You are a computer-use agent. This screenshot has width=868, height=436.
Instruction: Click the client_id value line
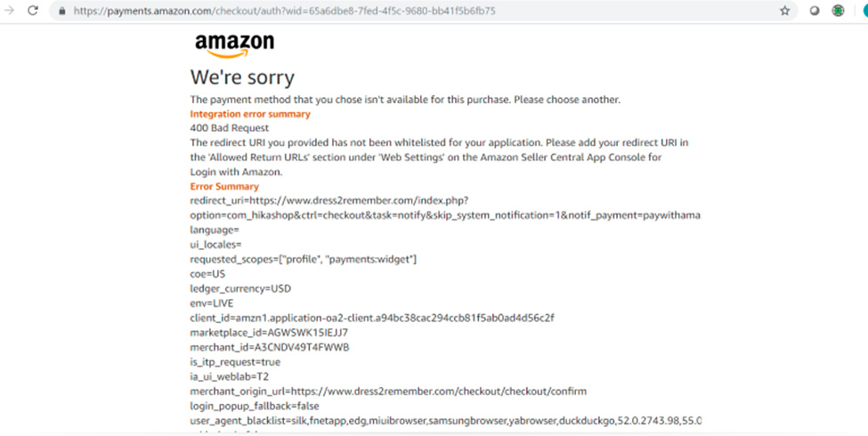372,318
